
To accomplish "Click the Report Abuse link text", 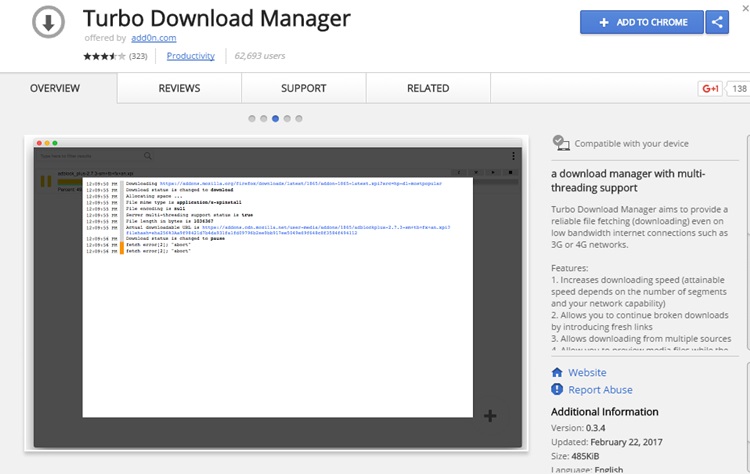I will click(600, 390).
